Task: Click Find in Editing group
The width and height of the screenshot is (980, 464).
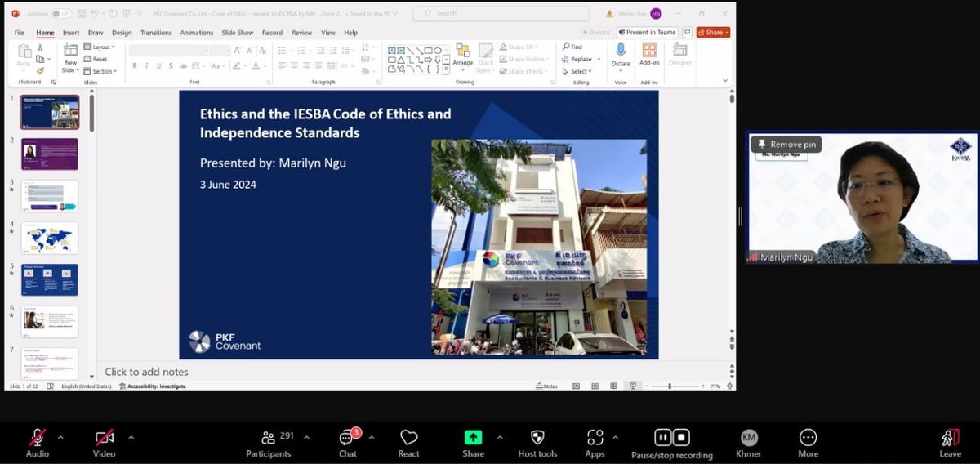Action: coord(572,47)
